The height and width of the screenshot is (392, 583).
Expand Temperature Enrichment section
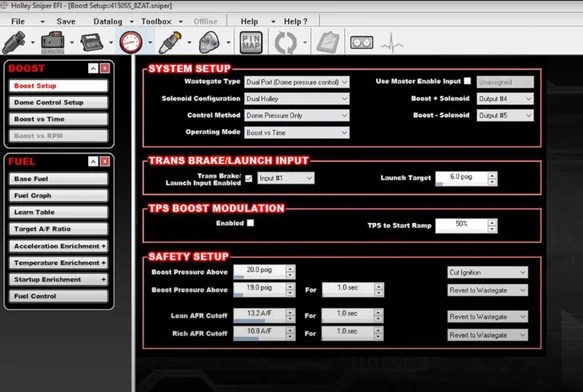(x=58, y=263)
